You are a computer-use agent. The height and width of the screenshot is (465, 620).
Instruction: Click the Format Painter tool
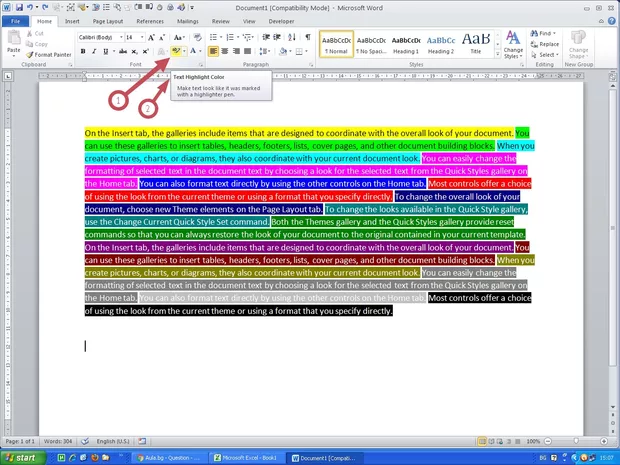coord(50,54)
